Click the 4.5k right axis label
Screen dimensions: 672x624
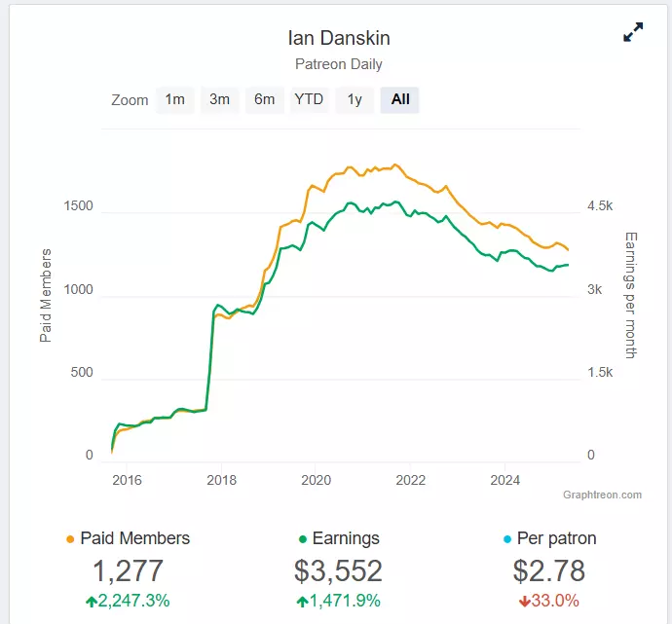click(x=600, y=206)
